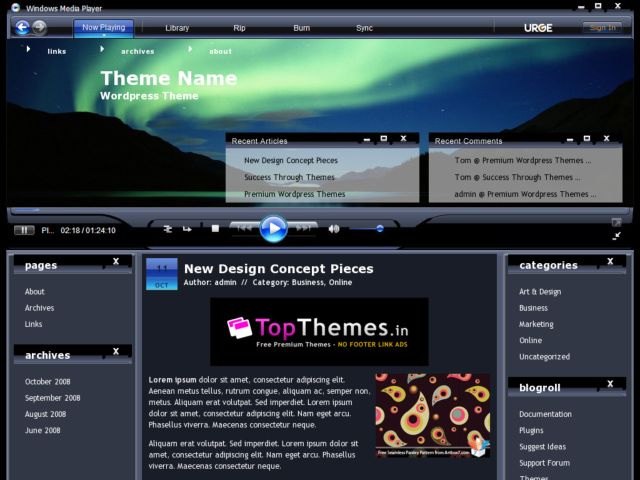Skip to the previous track
The width and height of the screenshot is (640, 480).
[x=244, y=229]
